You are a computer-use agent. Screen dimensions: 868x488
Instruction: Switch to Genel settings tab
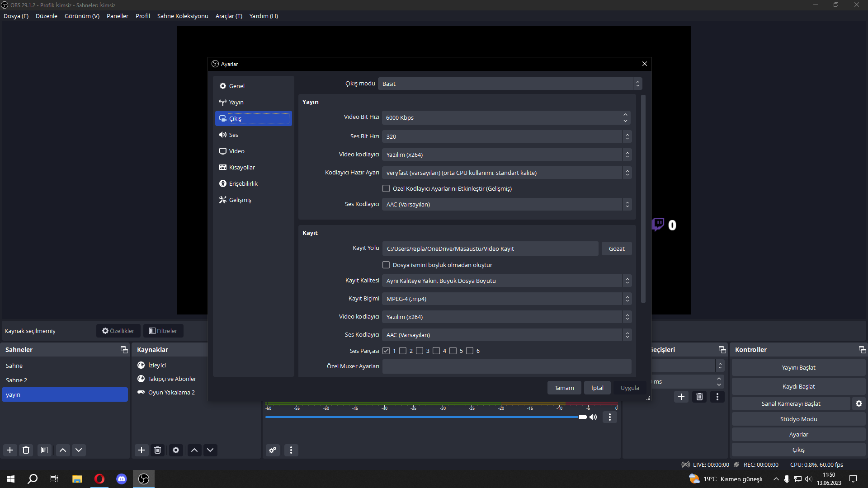254,86
